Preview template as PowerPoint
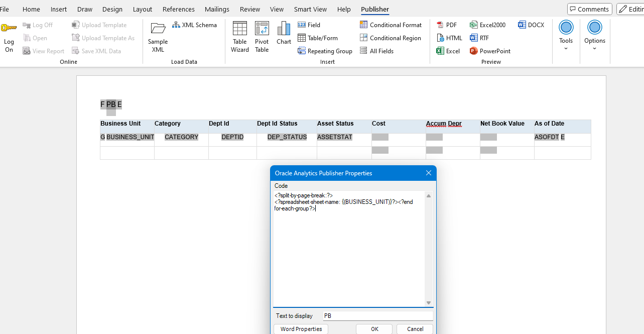The width and height of the screenshot is (644, 334). pos(490,51)
